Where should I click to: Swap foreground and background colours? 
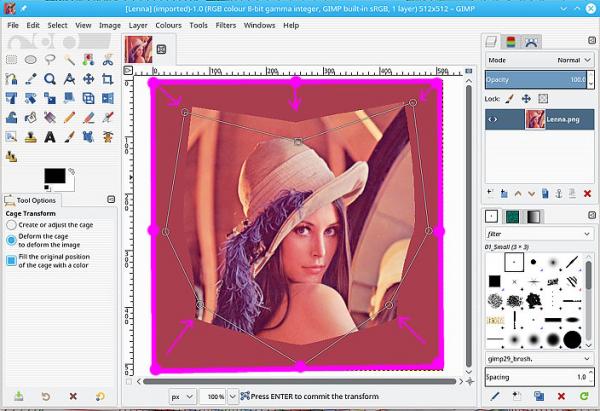72,171
